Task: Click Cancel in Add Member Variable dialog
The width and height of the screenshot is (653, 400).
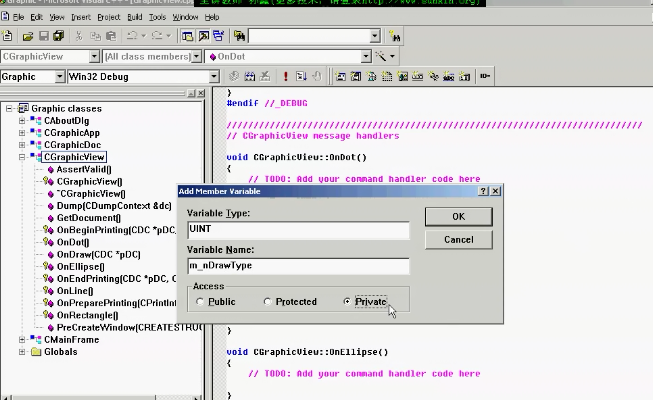Action: coord(459,240)
